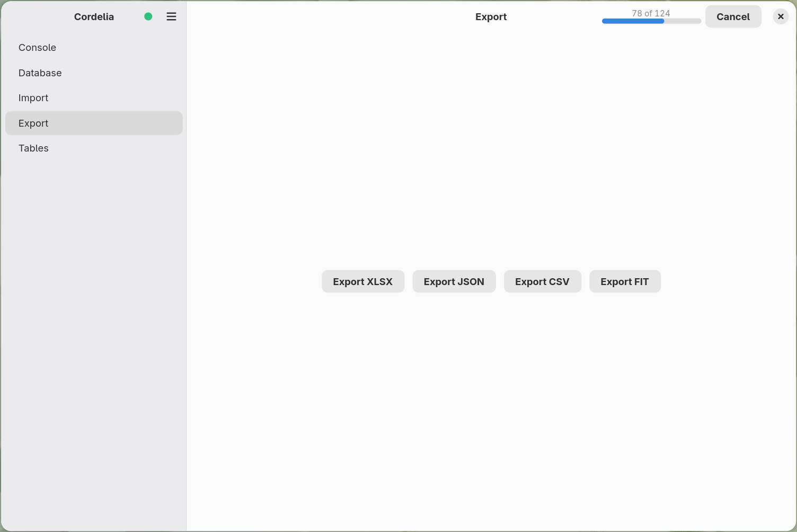The height and width of the screenshot is (532, 797).
Task: Click the "78 of 124" progress text
Action: click(651, 13)
